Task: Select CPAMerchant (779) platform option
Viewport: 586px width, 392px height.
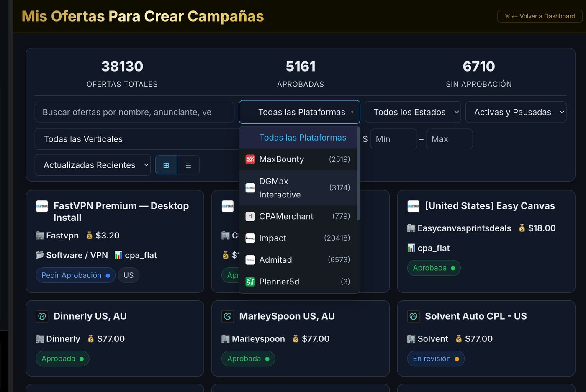Action: point(298,216)
